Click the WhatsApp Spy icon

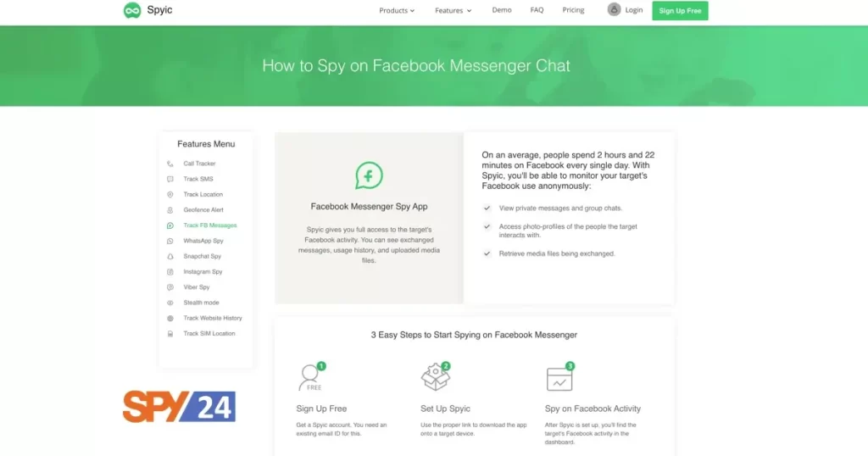tap(170, 242)
